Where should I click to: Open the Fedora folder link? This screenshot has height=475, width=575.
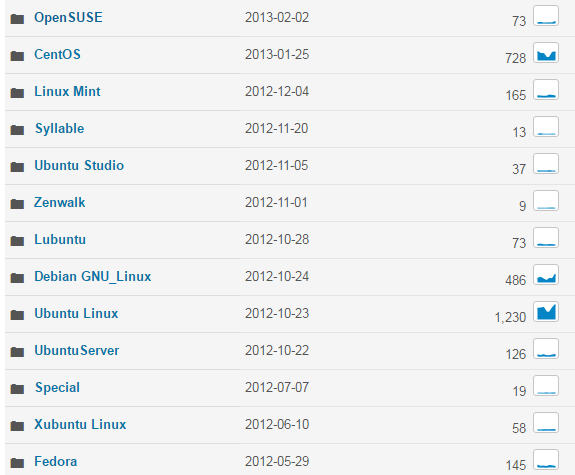(x=55, y=461)
